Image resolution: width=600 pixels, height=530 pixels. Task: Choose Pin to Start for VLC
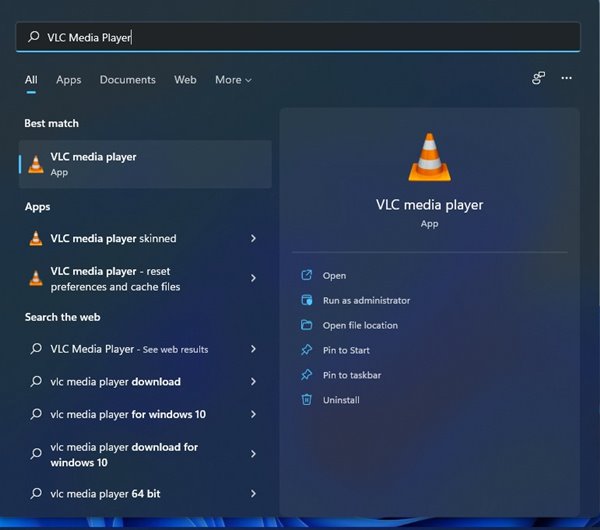click(x=346, y=350)
